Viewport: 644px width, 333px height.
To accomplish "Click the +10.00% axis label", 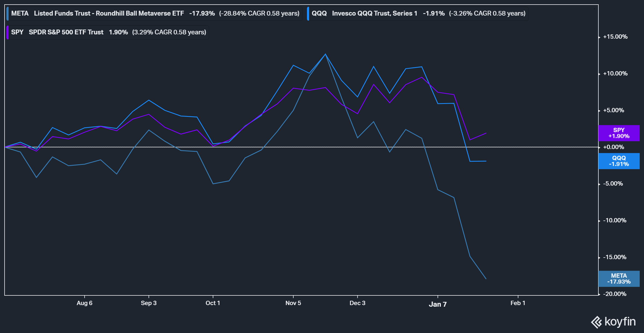I will pyautogui.click(x=615, y=74).
